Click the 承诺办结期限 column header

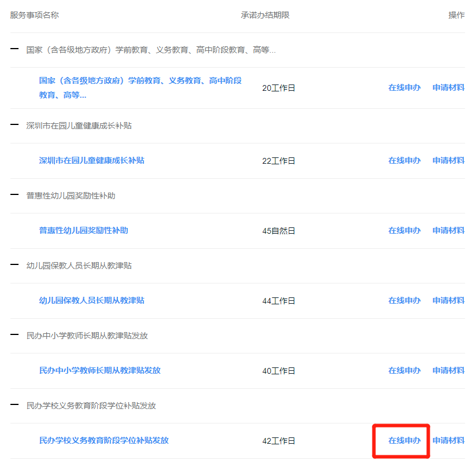pyautogui.click(x=265, y=15)
